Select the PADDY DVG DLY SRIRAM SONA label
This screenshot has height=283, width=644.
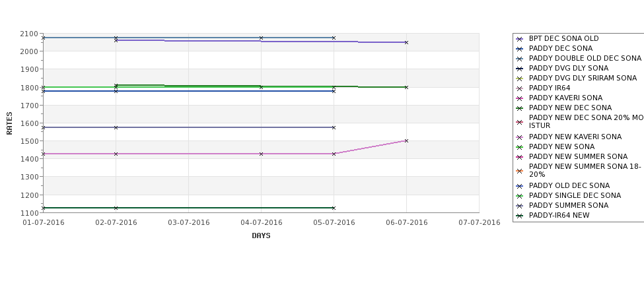point(583,78)
